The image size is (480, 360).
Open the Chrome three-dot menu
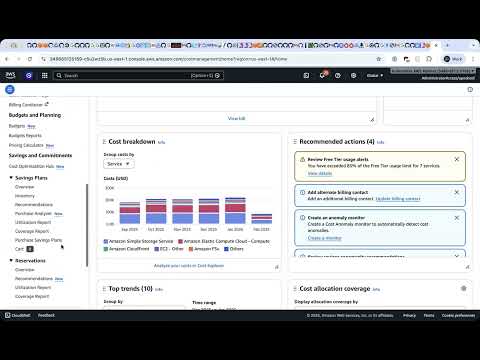coord(473,59)
